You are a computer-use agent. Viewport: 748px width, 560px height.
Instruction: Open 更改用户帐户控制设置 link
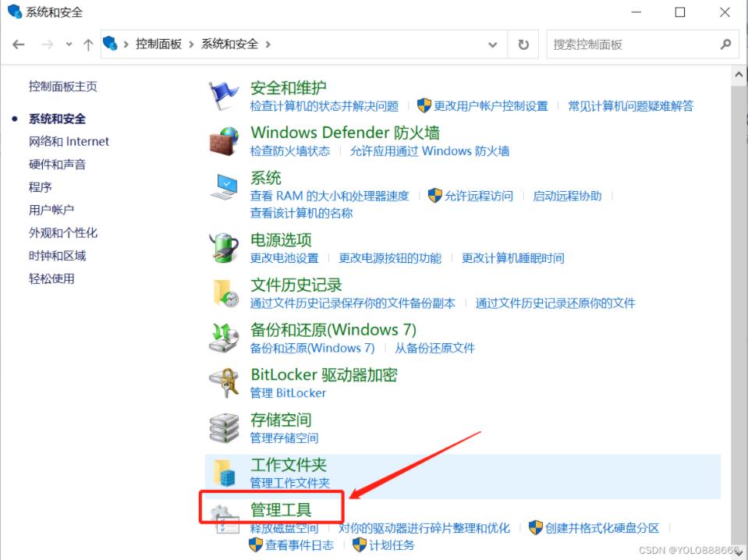tap(491, 106)
